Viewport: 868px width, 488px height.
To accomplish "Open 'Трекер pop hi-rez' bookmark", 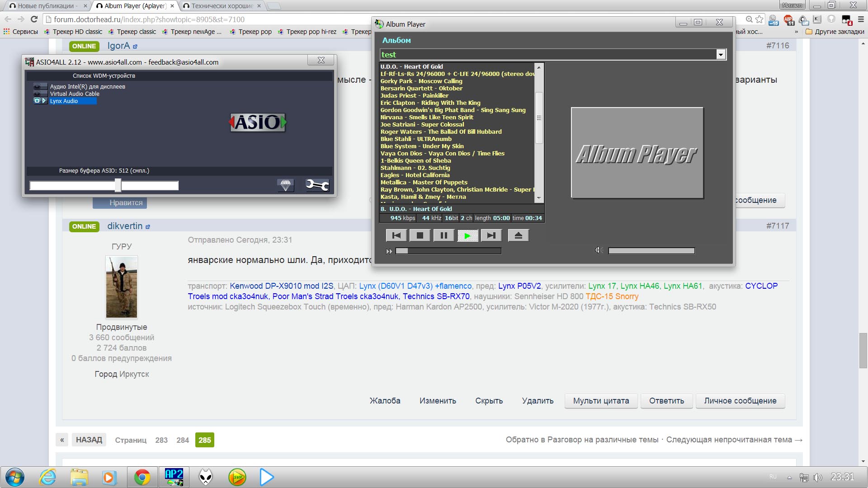I will point(307,32).
